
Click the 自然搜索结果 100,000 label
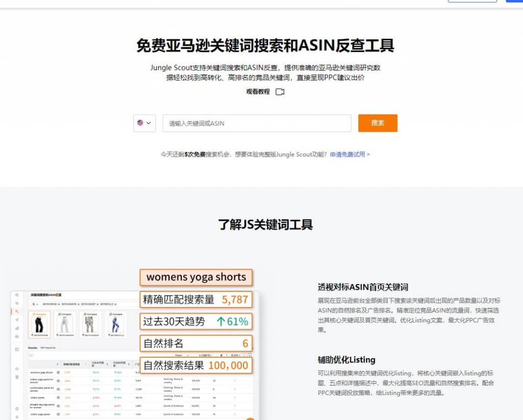tap(196, 365)
